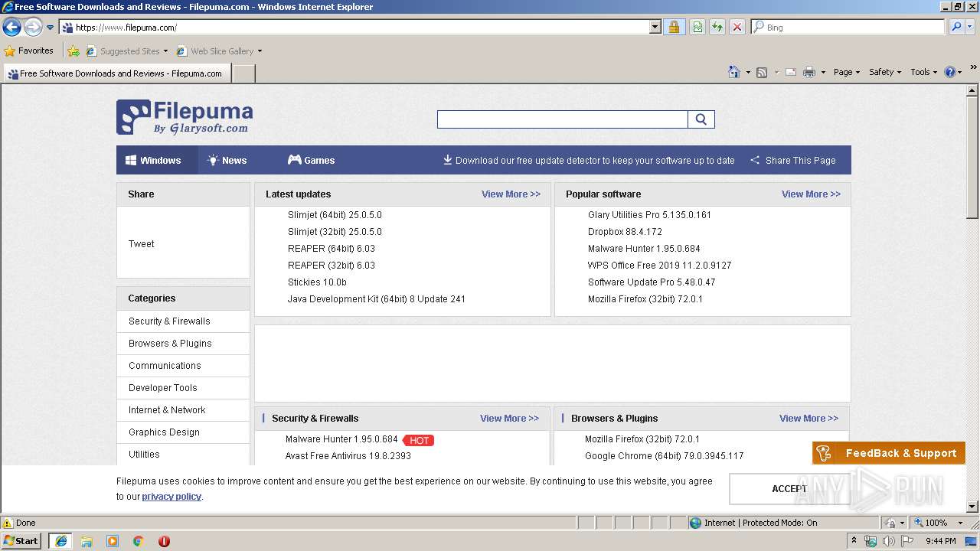Image resolution: width=980 pixels, height=551 pixels.
Task: Click Download our free update detector link
Action: click(589, 161)
